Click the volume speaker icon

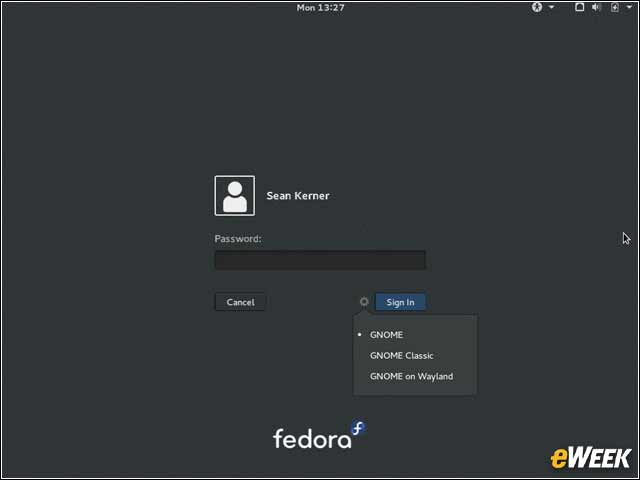click(596, 7)
